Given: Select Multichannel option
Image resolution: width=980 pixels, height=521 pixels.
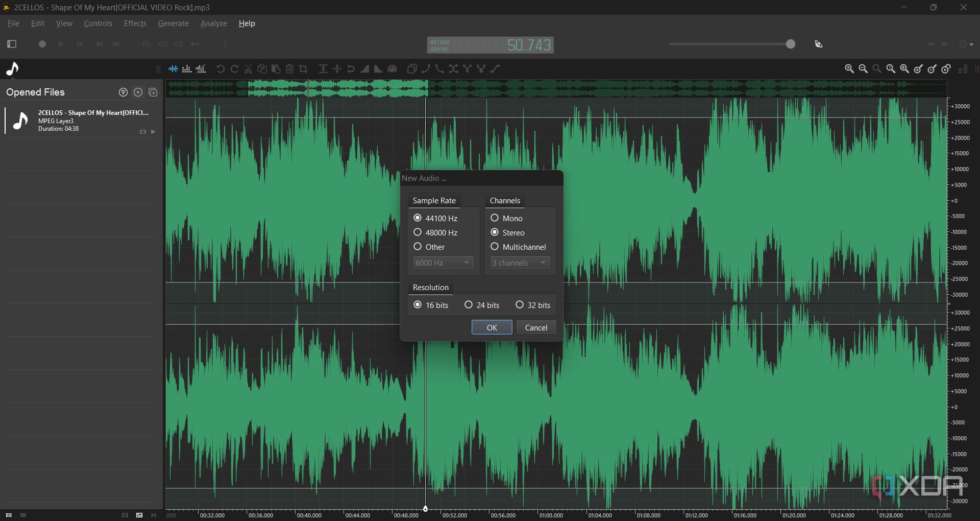Looking at the screenshot, I should 519,247.
